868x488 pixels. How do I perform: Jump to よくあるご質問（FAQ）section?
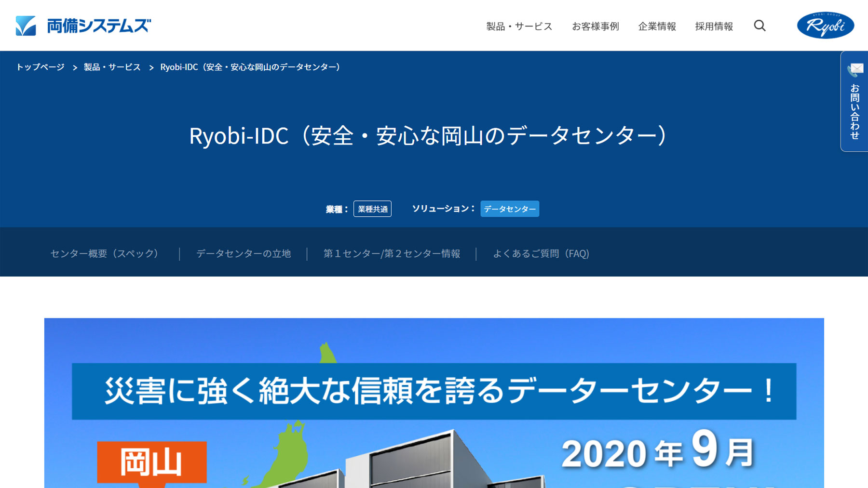click(541, 253)
